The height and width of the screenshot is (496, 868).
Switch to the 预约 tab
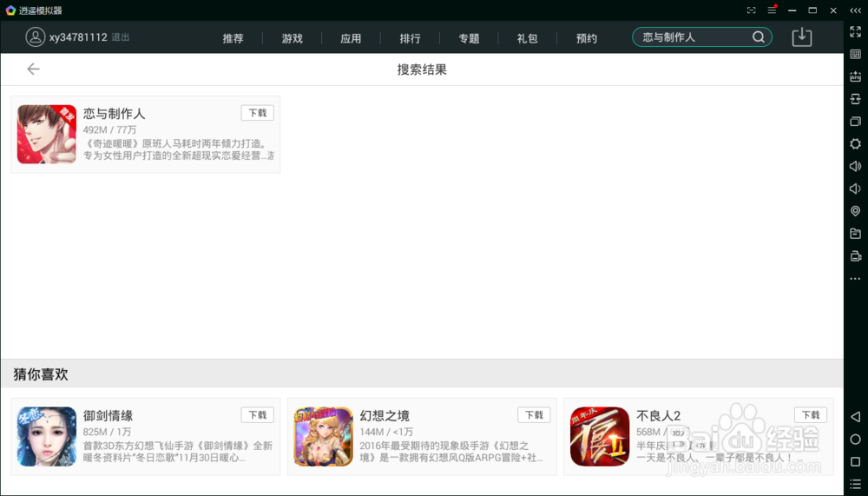[587, 38]
